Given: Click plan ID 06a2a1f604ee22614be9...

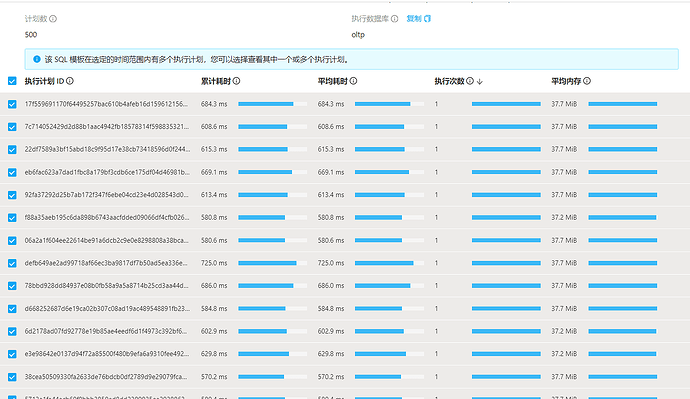Looking at the screenshot, I should [106, 241].
